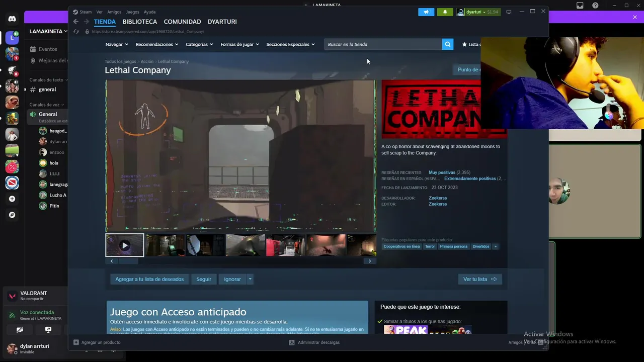Open the Ayuda menu in Steam
644x362 pixels.
[x=149, y=12]
